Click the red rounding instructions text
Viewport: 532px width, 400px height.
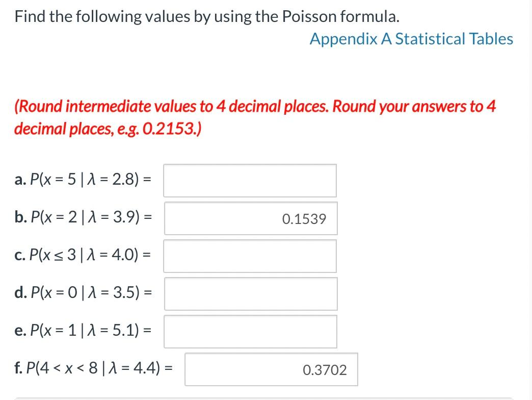pos(255,117)
